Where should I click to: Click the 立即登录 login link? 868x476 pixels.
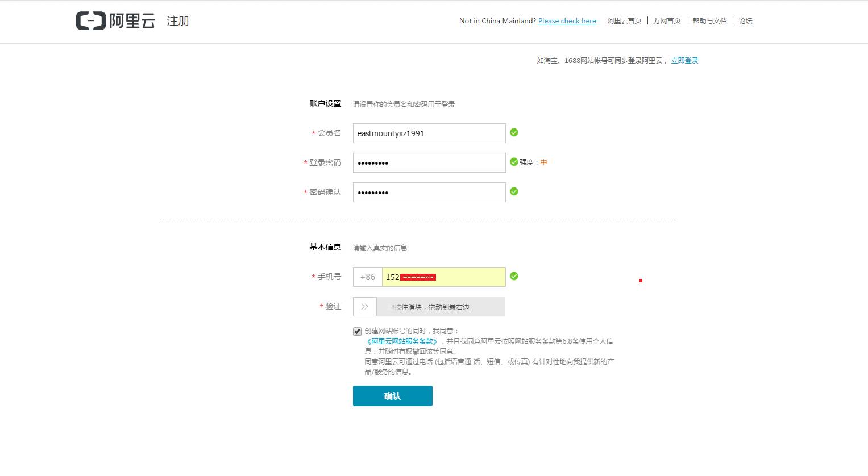684,61
